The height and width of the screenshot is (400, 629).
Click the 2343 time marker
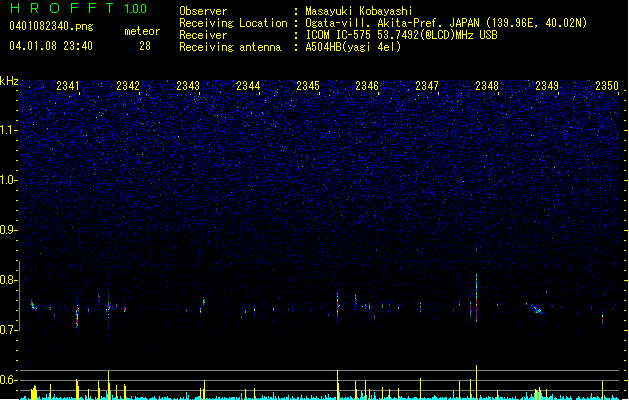188,85
